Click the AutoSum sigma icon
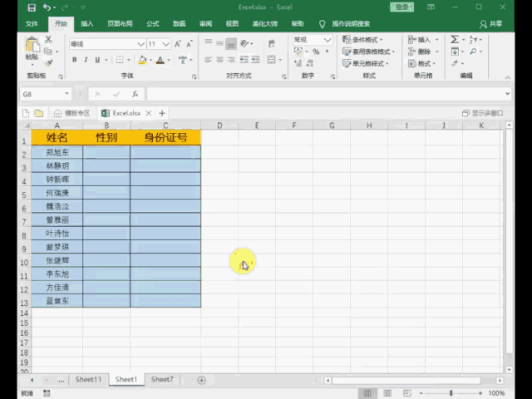Screen dimensions: 532x399 tap(455, 40)
